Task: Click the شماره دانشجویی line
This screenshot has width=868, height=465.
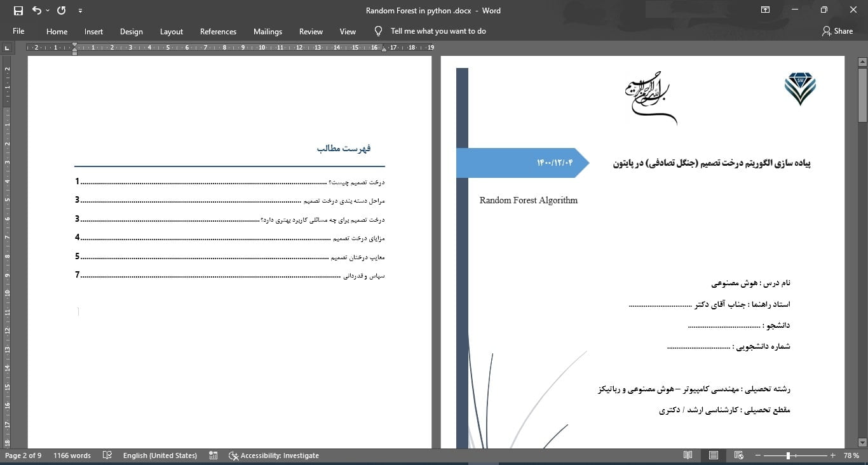Action: tap(729, 346)
